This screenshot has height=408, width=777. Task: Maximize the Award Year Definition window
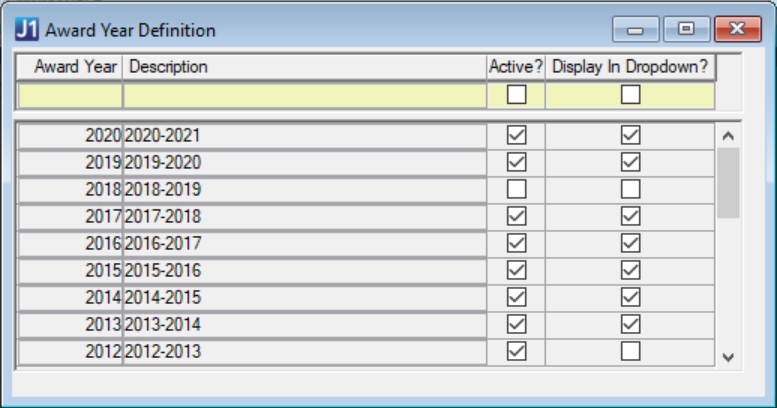click(686, 30)
